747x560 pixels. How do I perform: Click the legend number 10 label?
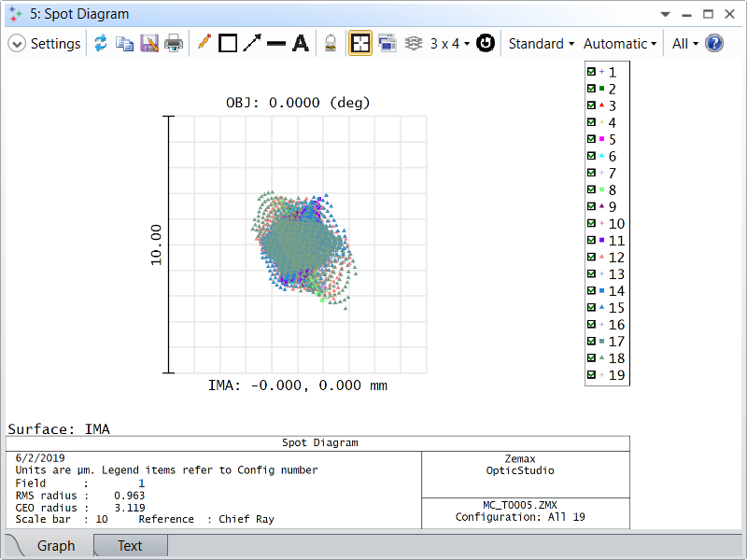coord(616,224)
